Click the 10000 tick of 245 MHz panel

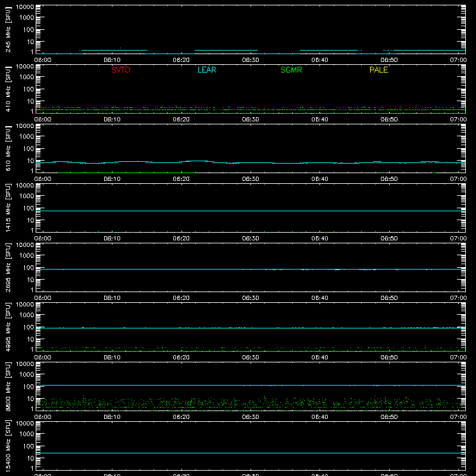[x=25, y=7]
